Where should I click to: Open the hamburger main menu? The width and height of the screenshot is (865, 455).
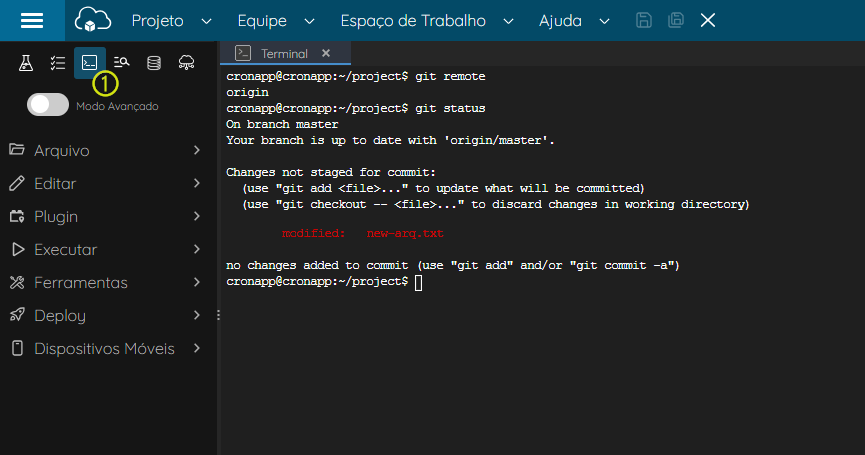[32, 20]
